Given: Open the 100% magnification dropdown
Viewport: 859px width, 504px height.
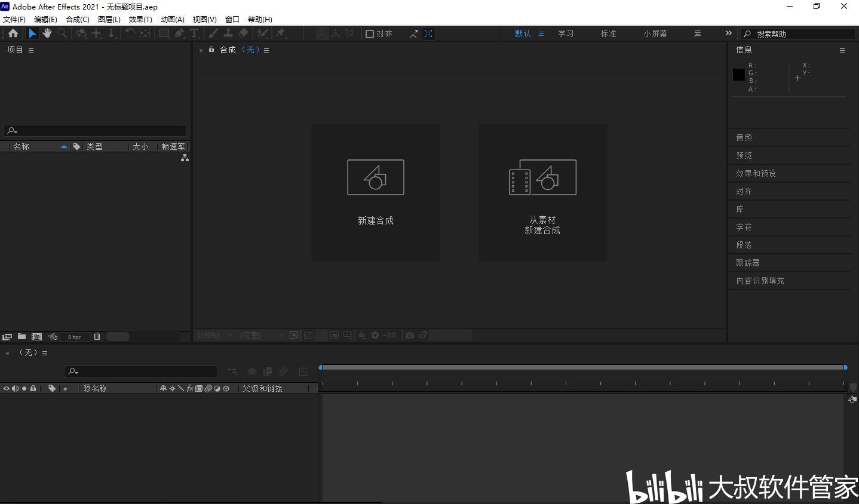Looking at the screenshot, I should pyautogui.click(x=214, y=335).
